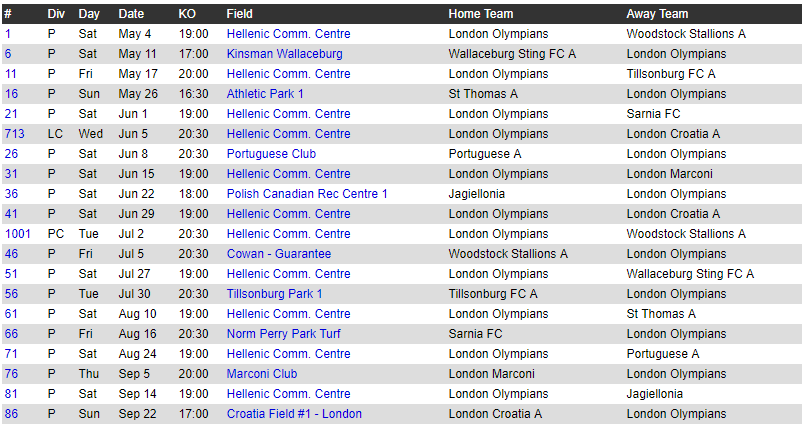
Task: Select the Portuguese Club field link
Action: click(x=271, y=154)
